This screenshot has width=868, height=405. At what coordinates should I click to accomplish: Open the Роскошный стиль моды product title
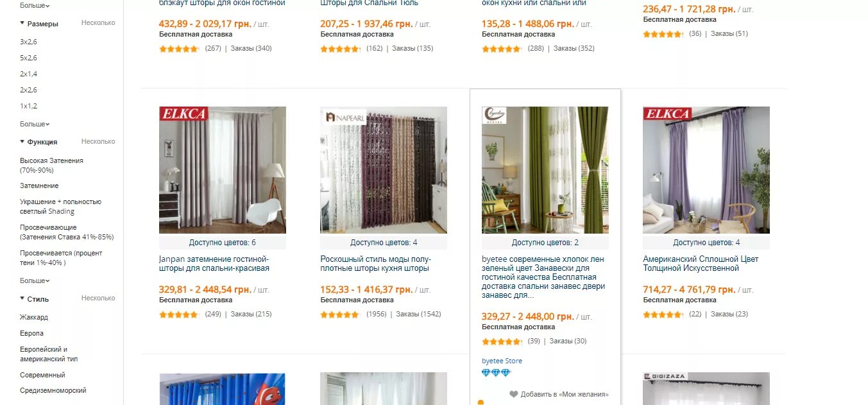[375, 264]
